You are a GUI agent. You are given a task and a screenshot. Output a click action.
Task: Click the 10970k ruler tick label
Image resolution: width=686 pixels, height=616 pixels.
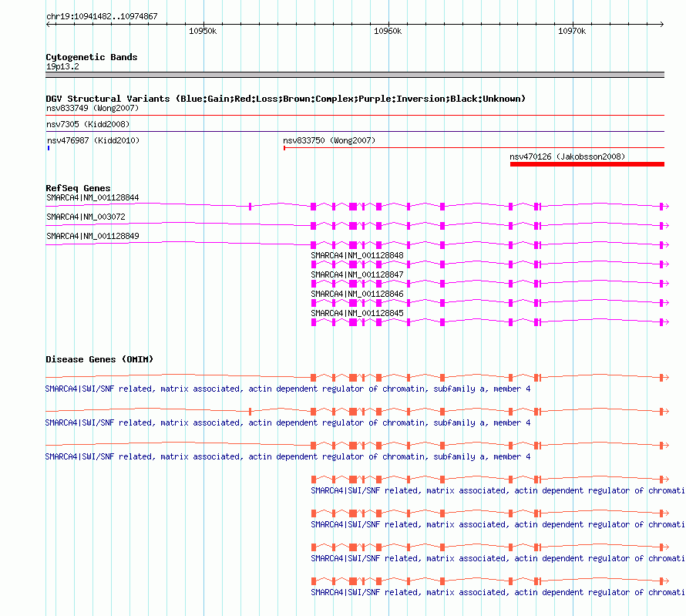click(572, 31)
